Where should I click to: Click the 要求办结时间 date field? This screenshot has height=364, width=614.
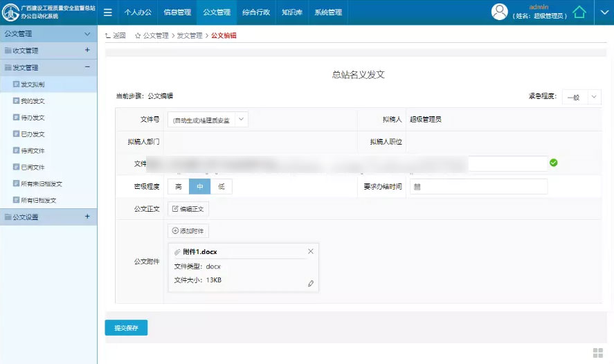coord(478,187)
